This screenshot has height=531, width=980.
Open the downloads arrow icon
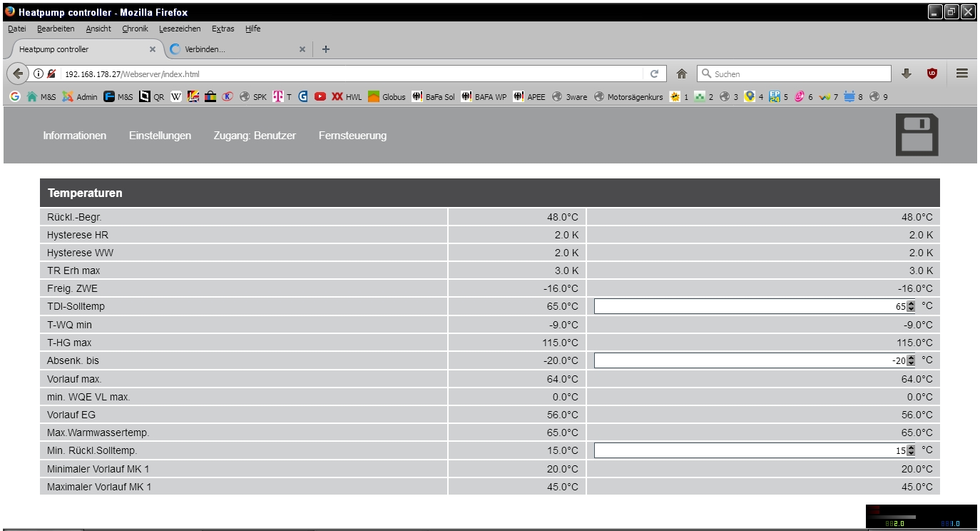coord(907,74)
